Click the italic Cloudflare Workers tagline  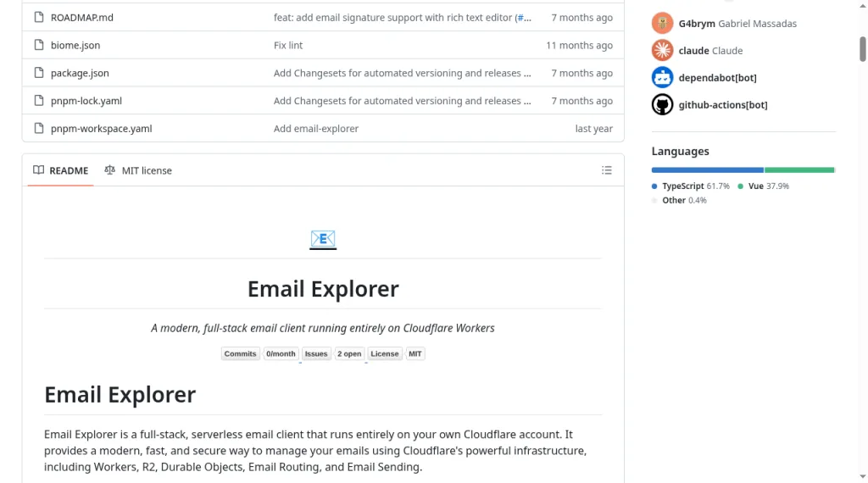(x=323, y=328)
